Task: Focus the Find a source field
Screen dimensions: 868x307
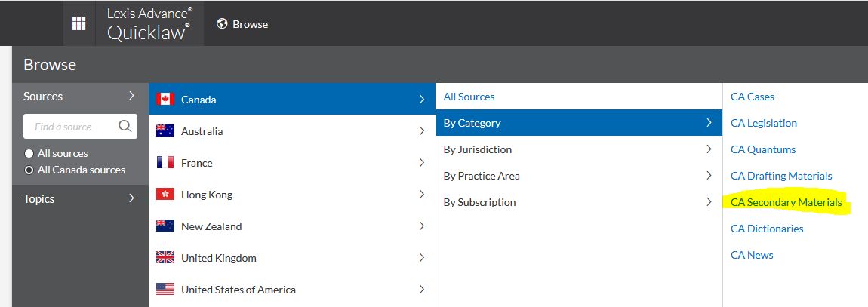Action: 80,127
